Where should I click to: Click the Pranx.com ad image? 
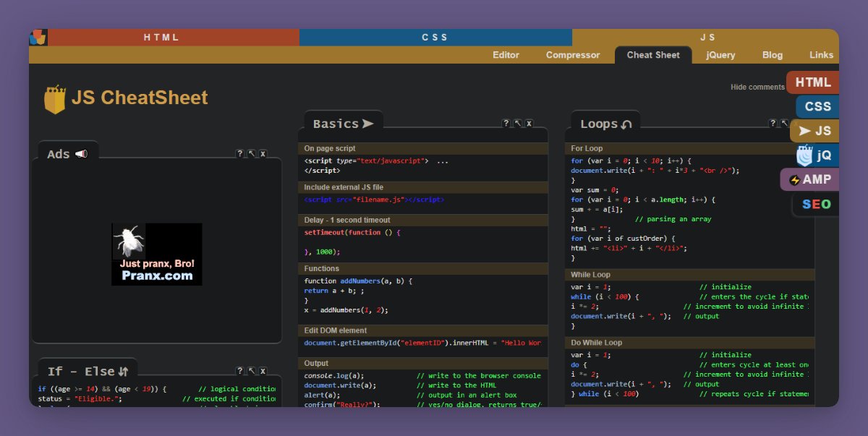[156, 255]
